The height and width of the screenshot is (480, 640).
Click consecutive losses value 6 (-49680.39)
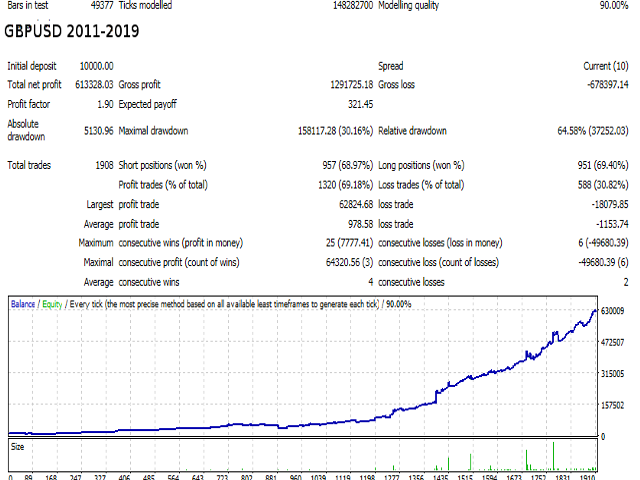click(x=603, y=243)
